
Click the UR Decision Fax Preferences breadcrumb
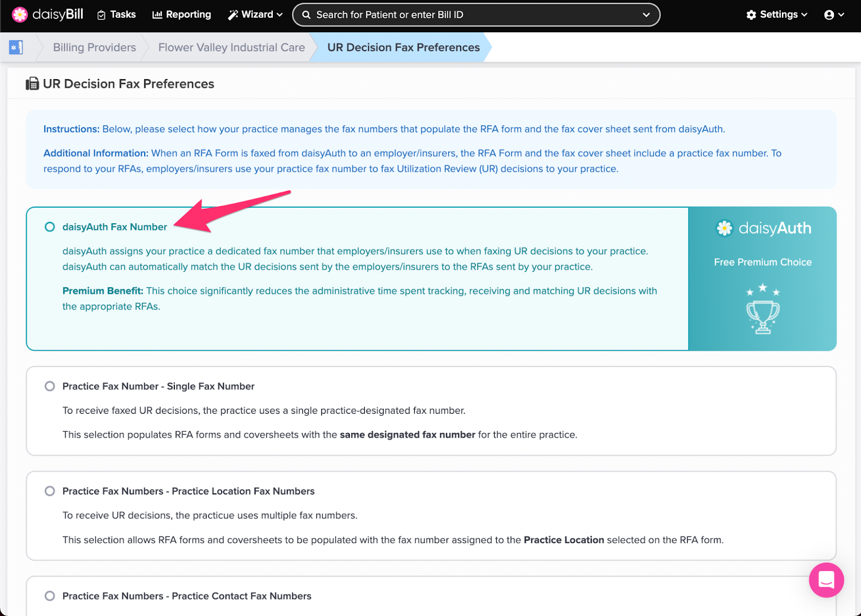click(403, 47)
